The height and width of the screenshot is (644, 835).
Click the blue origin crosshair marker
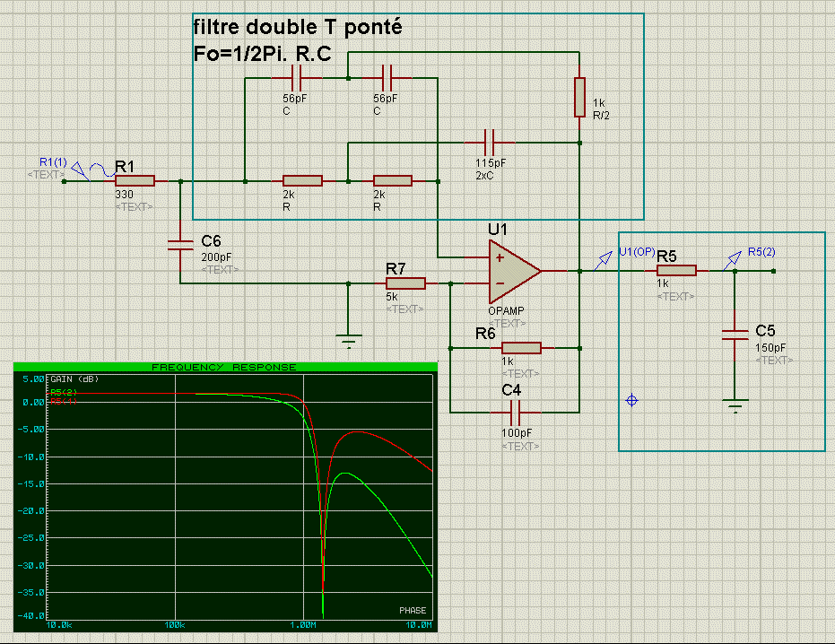tap(631, 400)
